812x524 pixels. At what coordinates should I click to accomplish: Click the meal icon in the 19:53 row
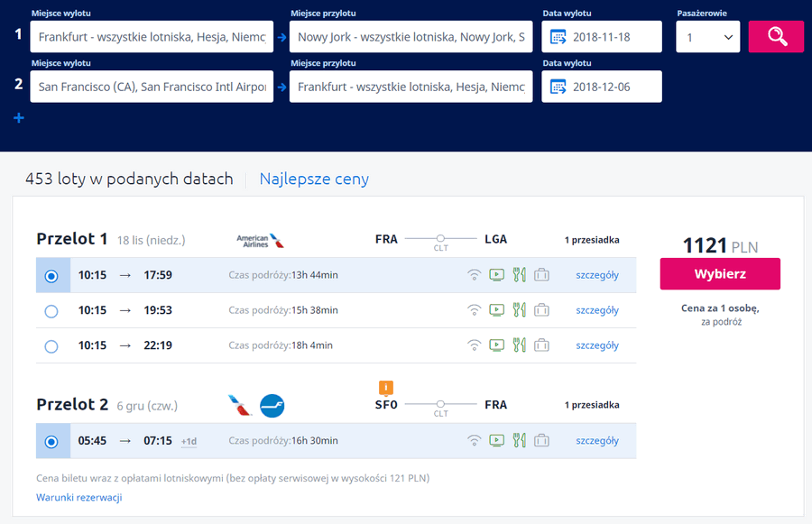click(x=520, y=310)
